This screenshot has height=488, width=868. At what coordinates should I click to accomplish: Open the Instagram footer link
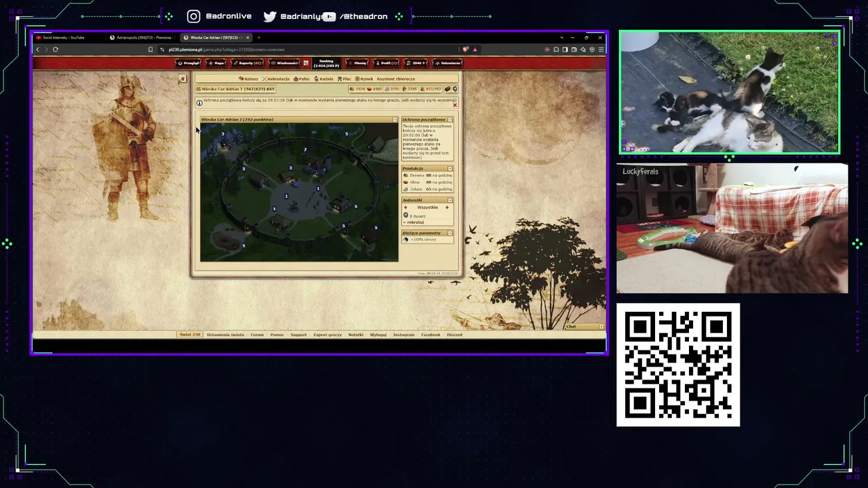[403, 335]
